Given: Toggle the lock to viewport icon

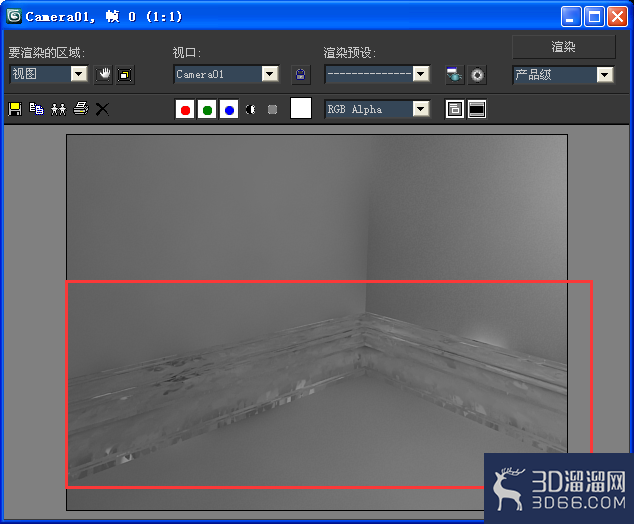Looking at the screenshot, I should [x=301, y=75].
